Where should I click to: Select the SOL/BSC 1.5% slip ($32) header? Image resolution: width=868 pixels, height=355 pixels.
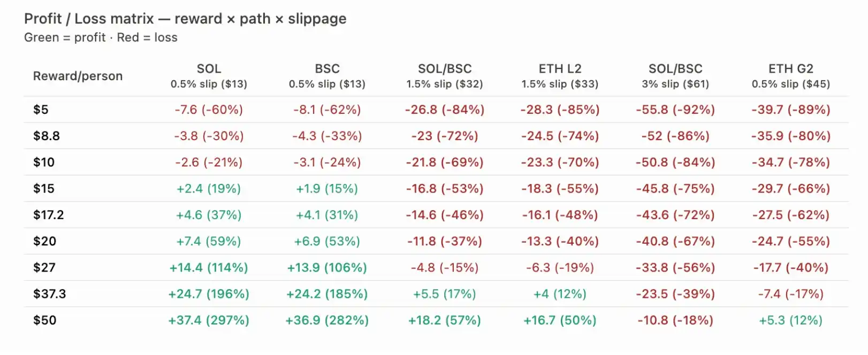(x=445, y=76)
